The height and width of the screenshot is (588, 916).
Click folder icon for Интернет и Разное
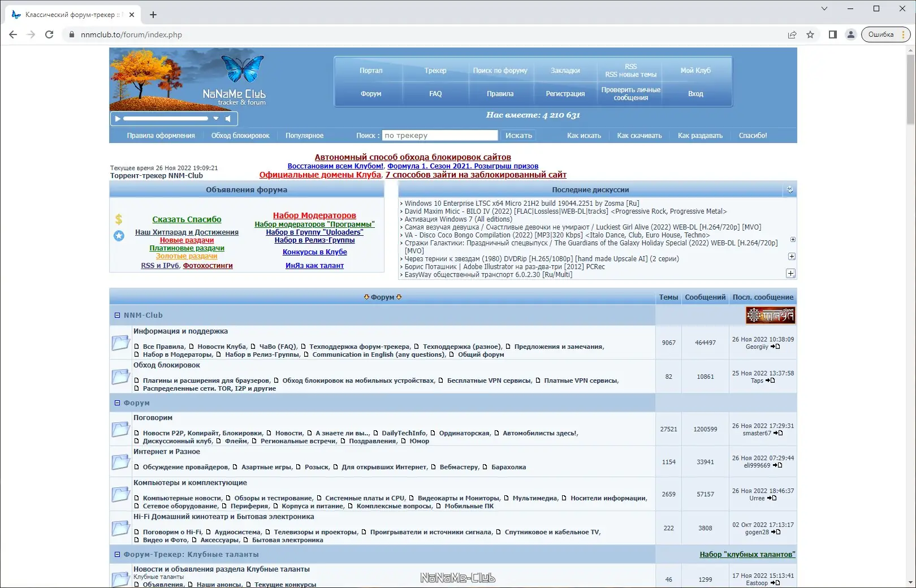(x=120, y=462)
